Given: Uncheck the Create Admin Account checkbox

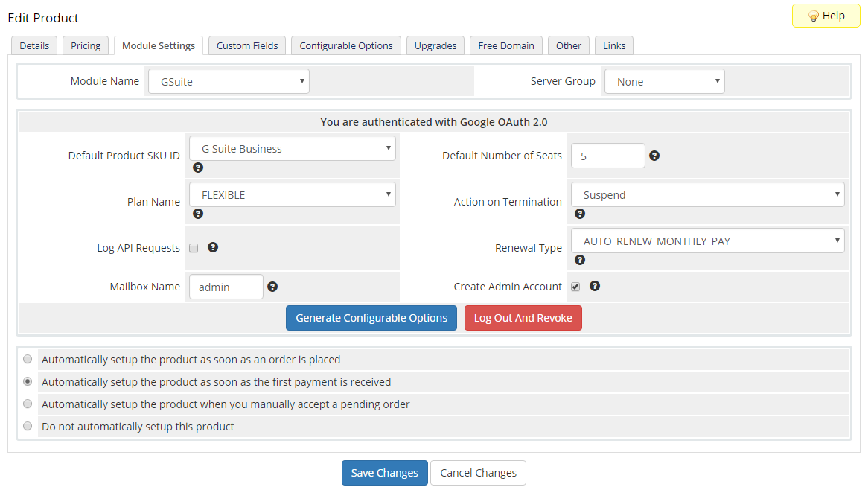Looking at the screenshot, I should tap(575, 287).
